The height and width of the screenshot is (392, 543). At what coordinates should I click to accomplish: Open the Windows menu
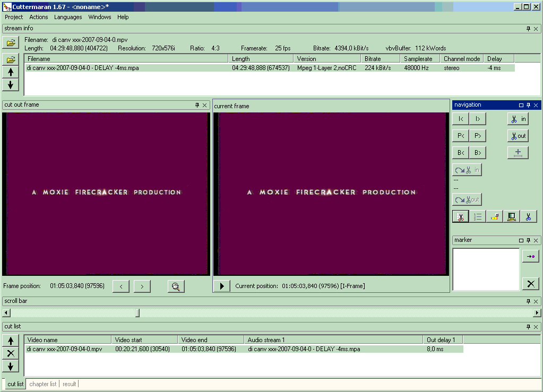pyautogui.click(x=100, y=17)
